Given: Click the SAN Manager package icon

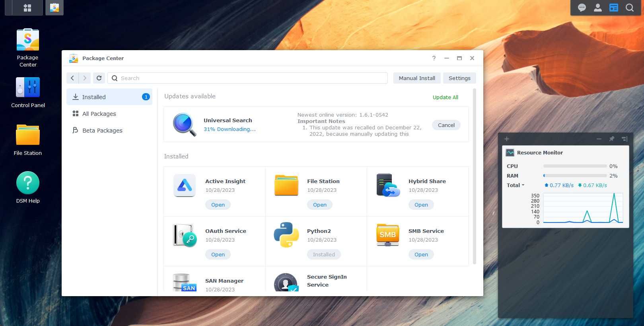Looking at the screenshot, I should (185, 282).
